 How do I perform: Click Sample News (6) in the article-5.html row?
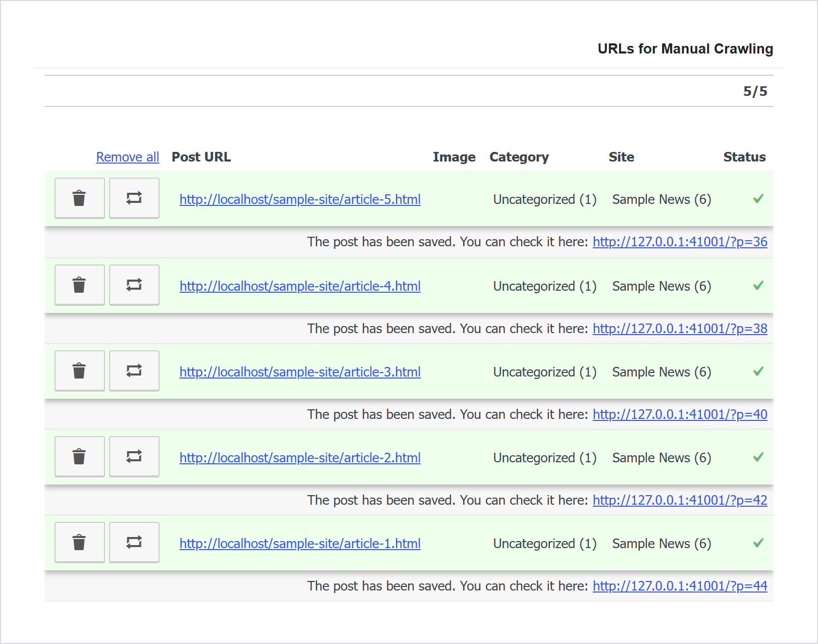(661, 199)
